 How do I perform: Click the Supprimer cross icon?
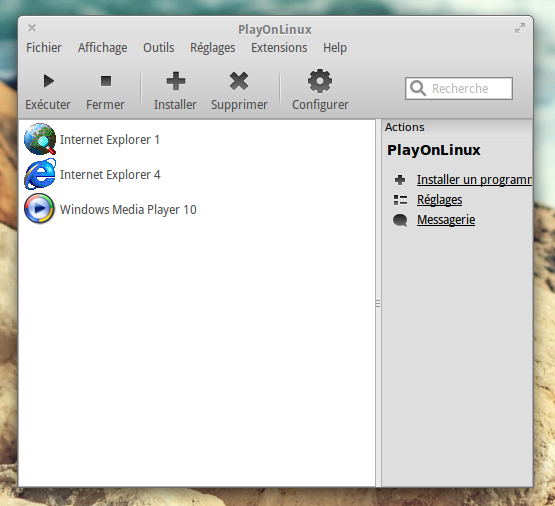click(239, 81)
